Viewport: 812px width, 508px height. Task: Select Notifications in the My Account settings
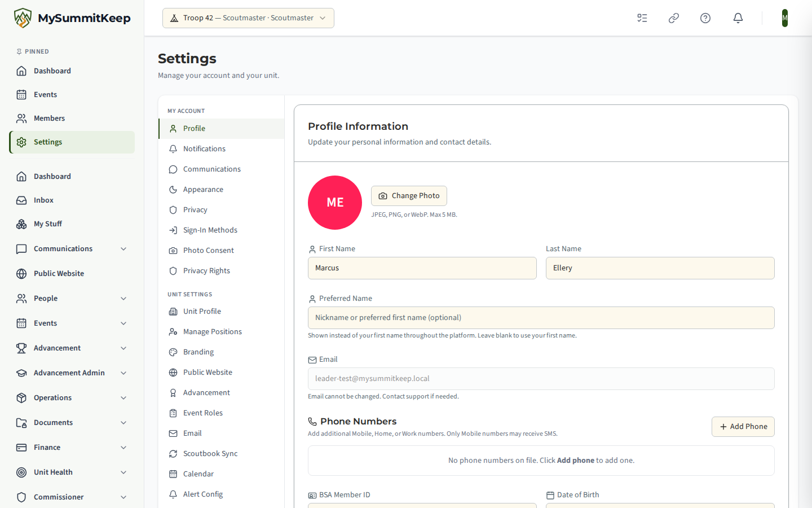point(221,149)
